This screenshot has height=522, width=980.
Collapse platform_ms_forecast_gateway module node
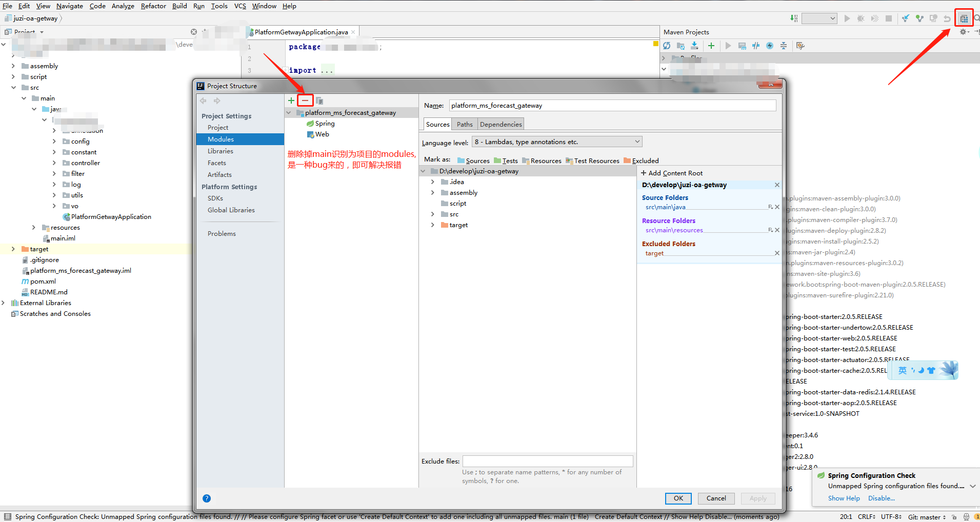(289, 113)
